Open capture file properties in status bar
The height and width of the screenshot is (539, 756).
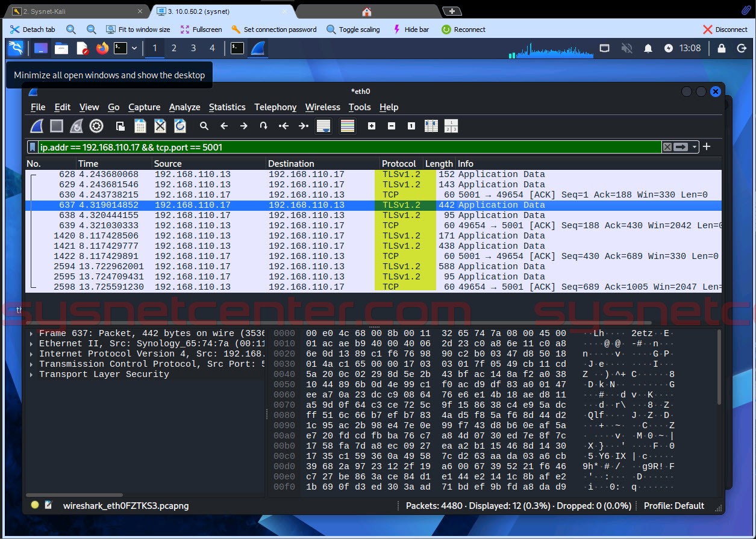(49, 505)
